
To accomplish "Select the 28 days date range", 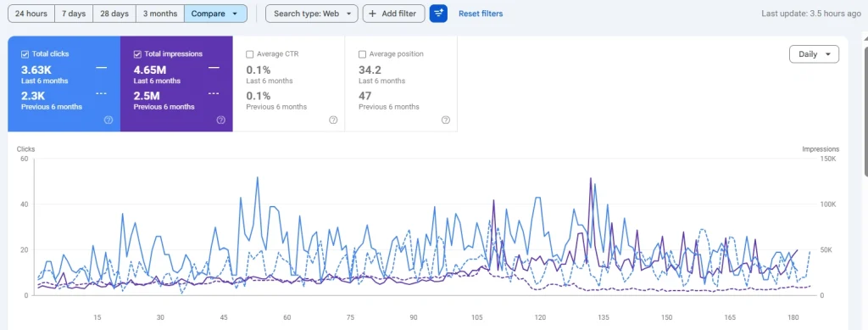I will pyautogui.click(x=114, y=14).
